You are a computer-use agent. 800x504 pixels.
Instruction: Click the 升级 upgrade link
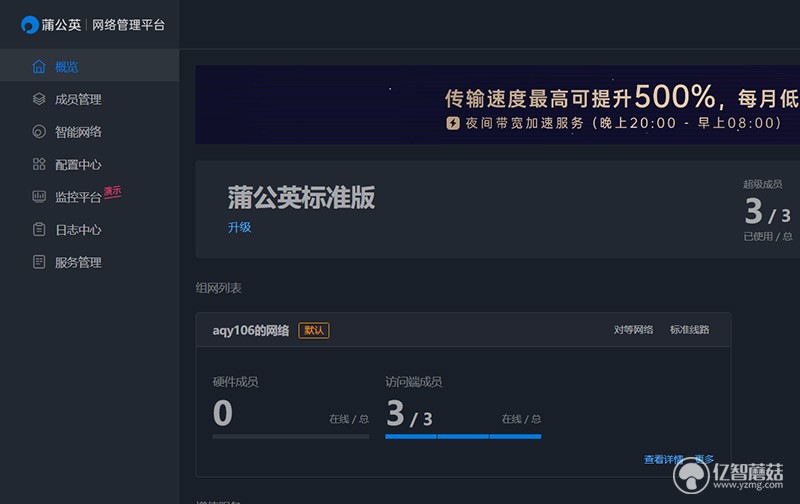point(239,227)
